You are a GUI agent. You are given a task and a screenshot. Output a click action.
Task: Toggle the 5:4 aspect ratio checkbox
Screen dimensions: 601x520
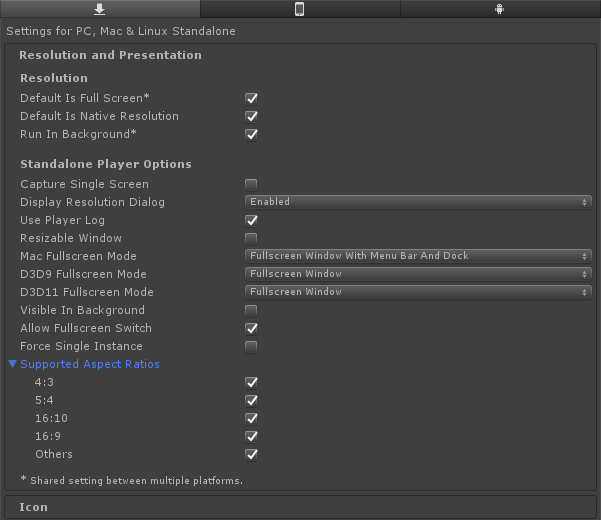(x=251, y=401)
